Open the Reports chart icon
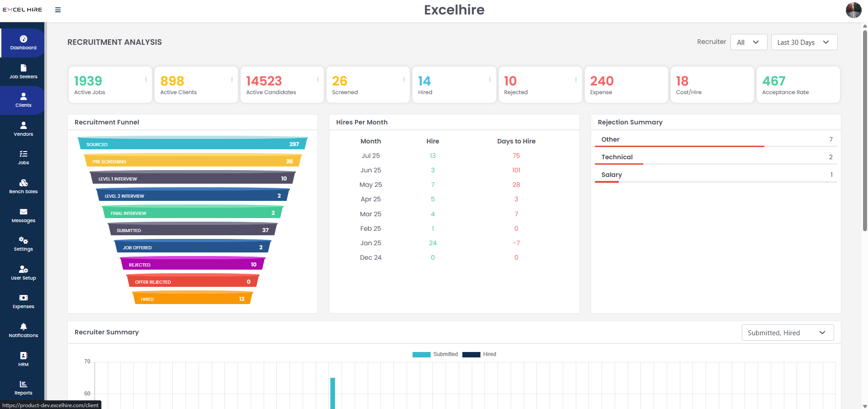 click(24, 384)
